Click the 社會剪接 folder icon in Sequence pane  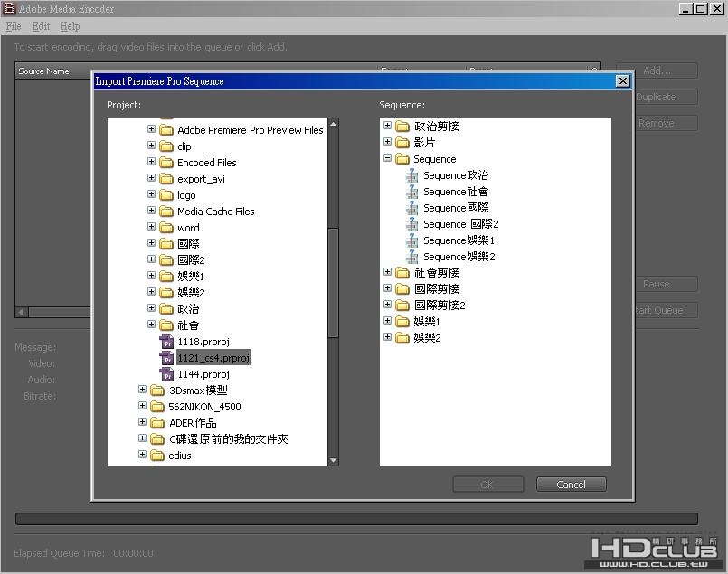[402, 272]
